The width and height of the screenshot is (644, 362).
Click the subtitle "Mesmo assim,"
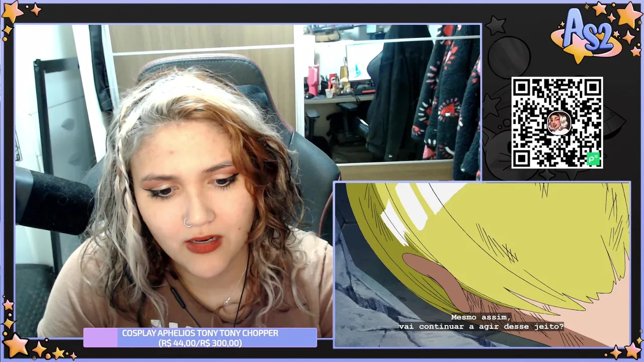tap(481, 317)
